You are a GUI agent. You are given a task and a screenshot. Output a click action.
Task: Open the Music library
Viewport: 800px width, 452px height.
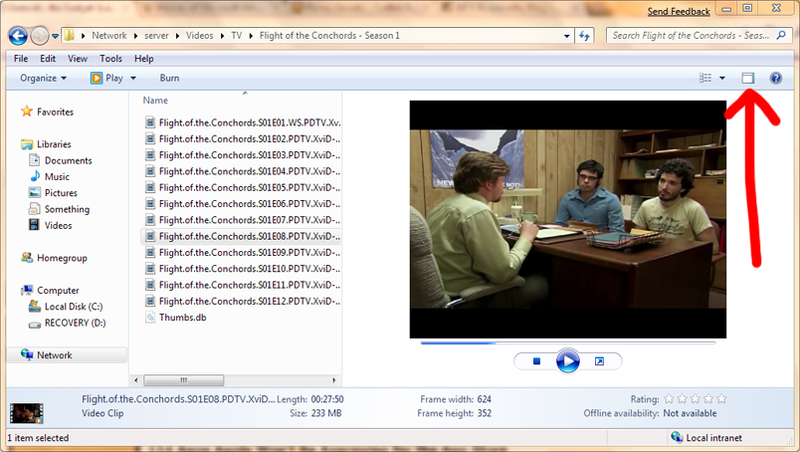pyautogui.click(x=57, y=177)
